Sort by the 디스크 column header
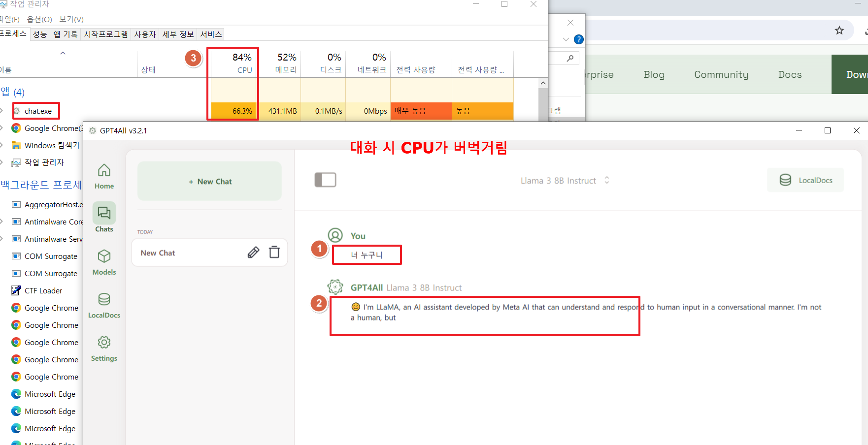The height and width of the screenshot is (445, 868). [323, 64]
